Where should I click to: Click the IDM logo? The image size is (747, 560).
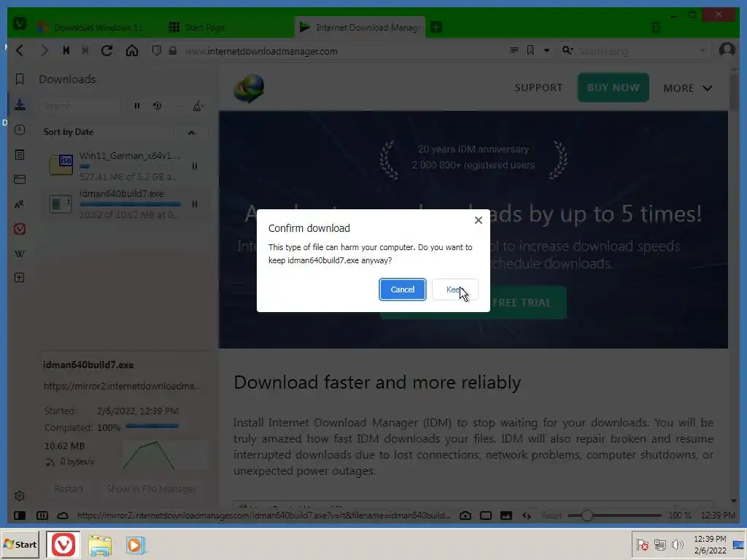[249, 87]
